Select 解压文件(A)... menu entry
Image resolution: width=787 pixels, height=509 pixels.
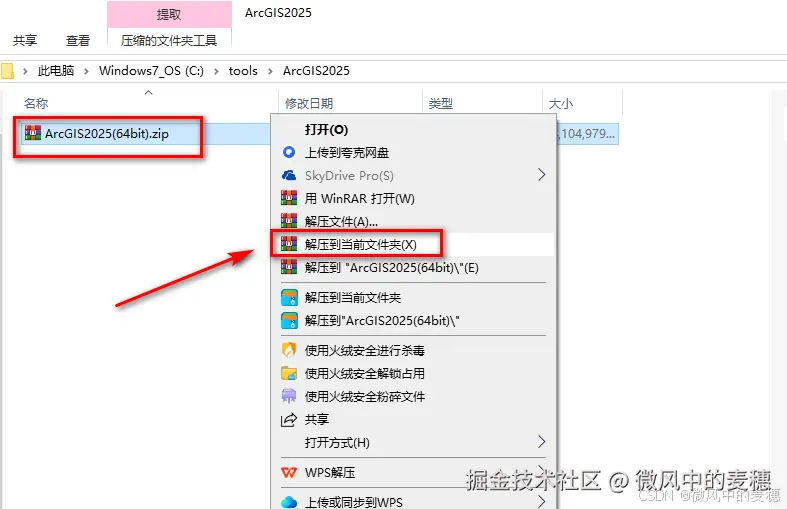coord(413,221)
